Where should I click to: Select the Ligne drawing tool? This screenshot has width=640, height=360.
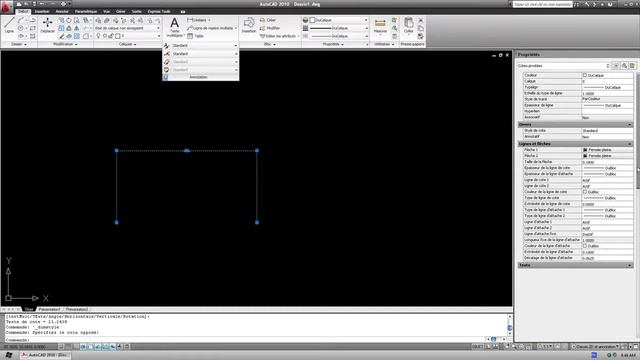click(9, 25)
